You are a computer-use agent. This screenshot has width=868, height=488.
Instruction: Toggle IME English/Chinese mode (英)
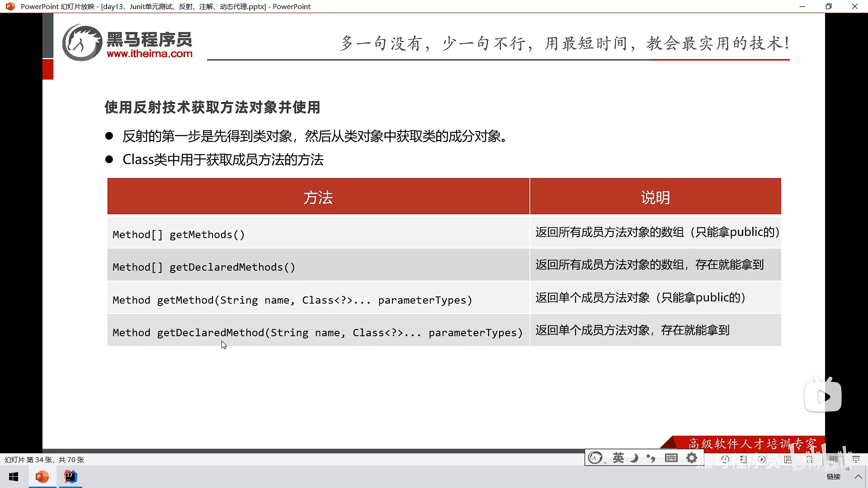tap(618, 458)
